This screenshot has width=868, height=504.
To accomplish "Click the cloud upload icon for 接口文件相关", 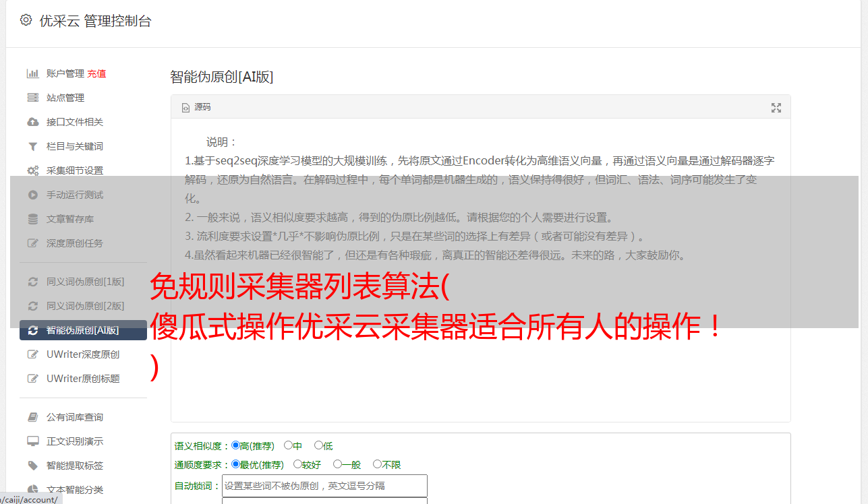I will 32,122.
